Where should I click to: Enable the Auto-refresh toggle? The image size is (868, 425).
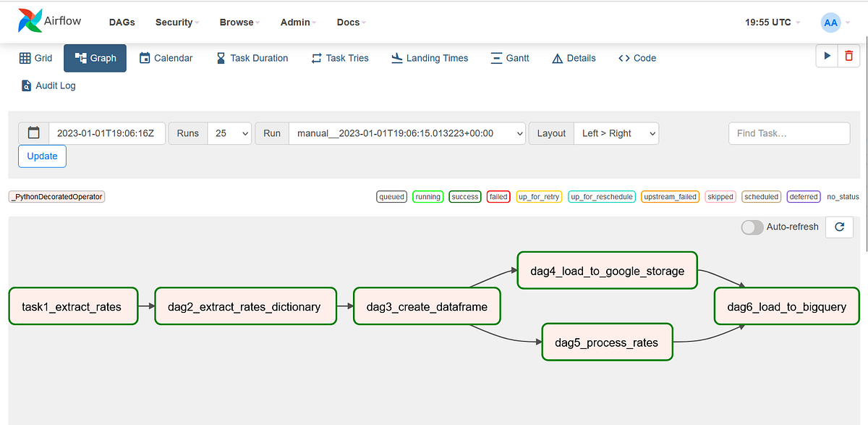coord(752,227)
